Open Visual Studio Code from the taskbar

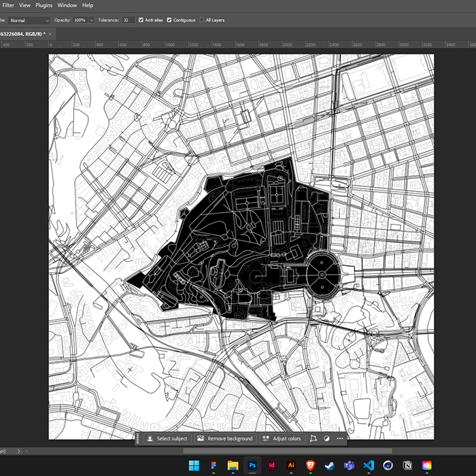point(369,465)
